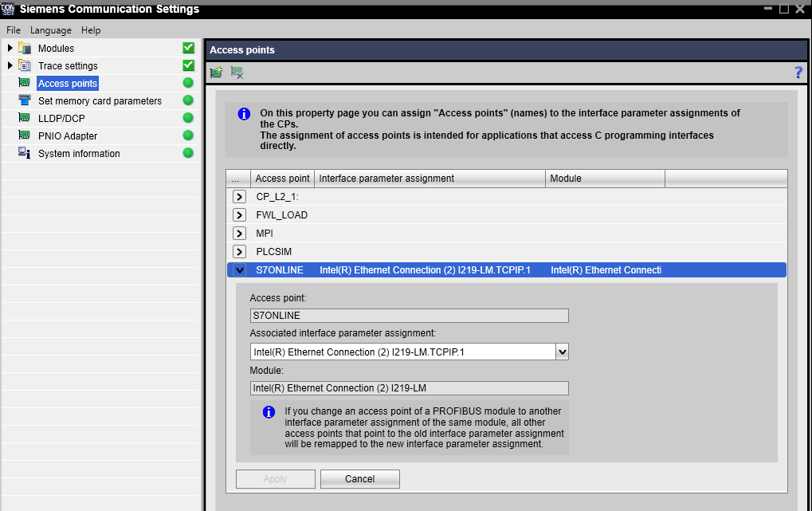This screenshot has height=511, width=812.
Task: Click the green status dot for Set memory card parameters
Action: pyautogui.click(x=188, y=100)
